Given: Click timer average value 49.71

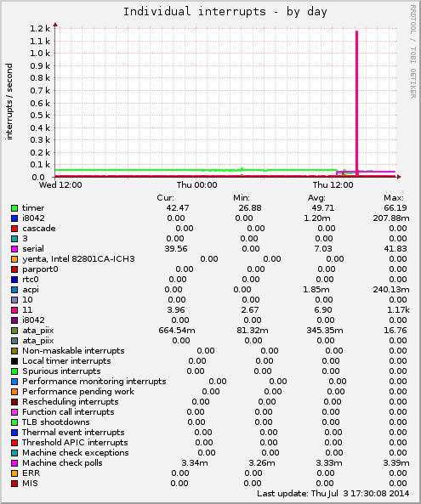Looking at the screenshot, I should [x=323, y=208].
